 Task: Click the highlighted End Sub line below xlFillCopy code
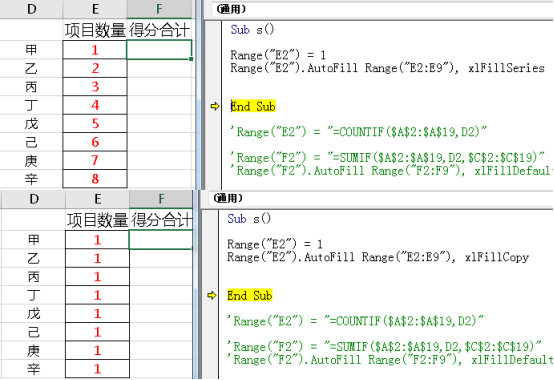point(250,295)
